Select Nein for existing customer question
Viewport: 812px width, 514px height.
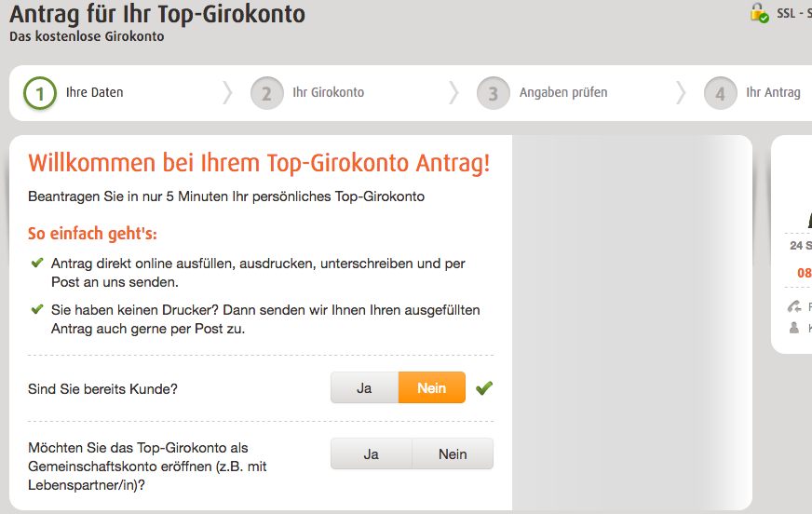point(432,387)
